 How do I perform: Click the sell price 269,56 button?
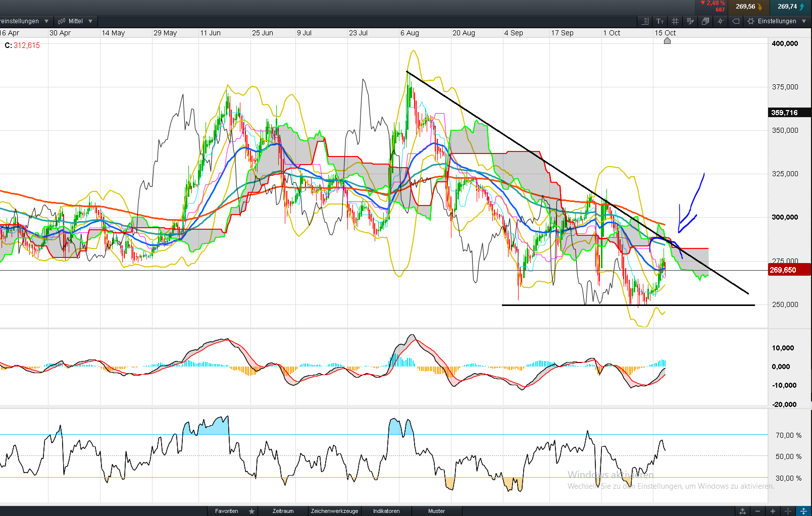748,7
